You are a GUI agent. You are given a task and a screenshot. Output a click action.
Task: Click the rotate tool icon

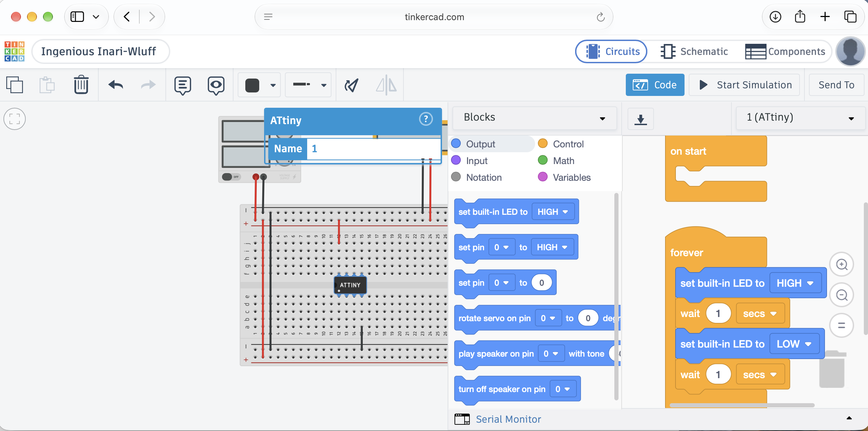click(x=351, y=85)
